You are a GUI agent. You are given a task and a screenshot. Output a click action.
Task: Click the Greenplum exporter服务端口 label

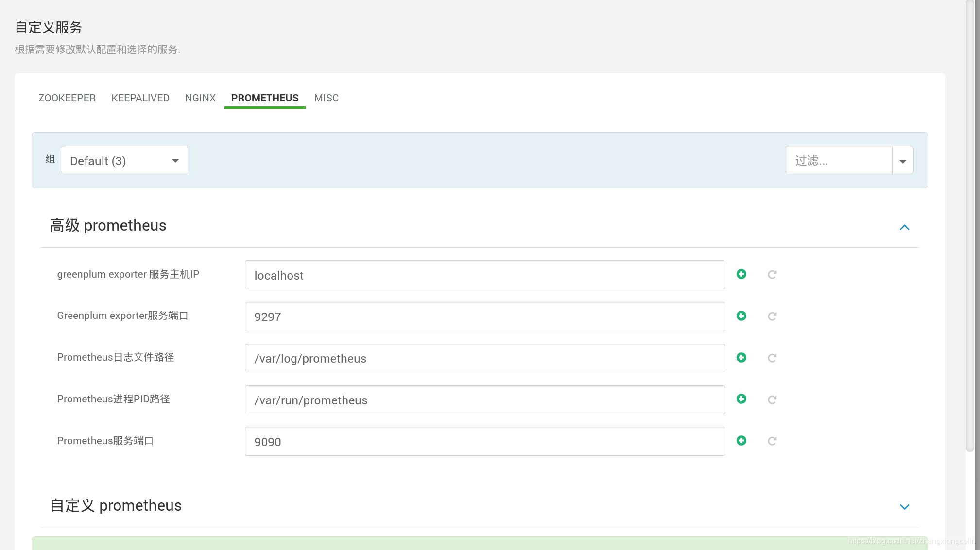(122, 316)
